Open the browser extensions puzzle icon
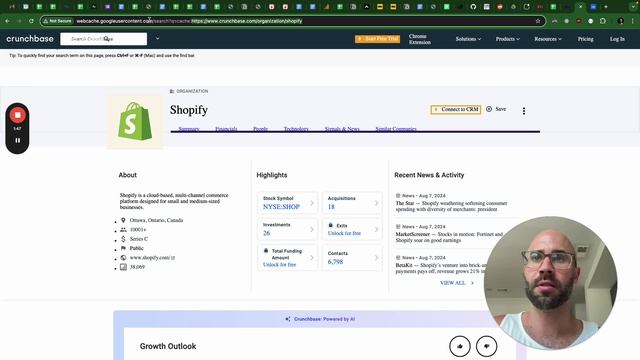Image resolution: width=640 pixels, height=360 pixels. click(603, 21)
